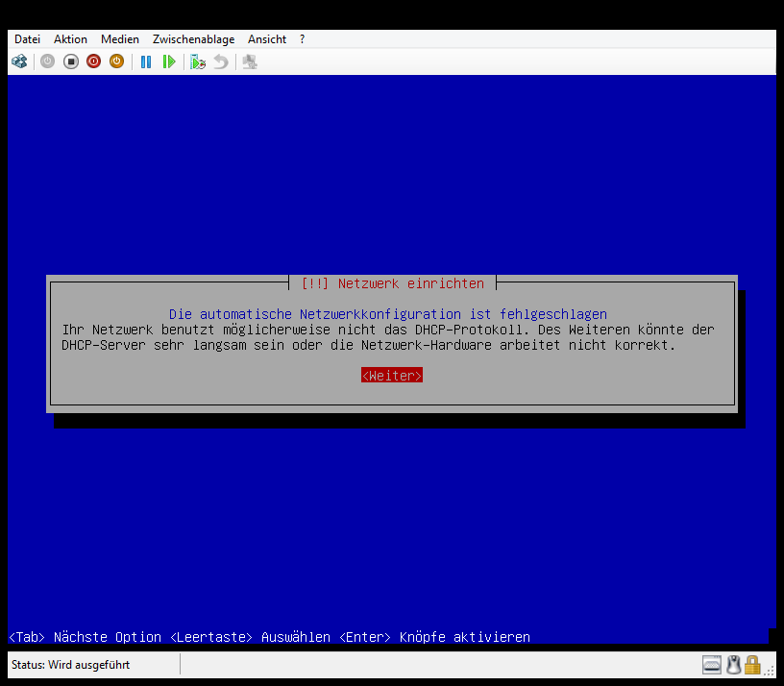Click the greyed-out Start power icon
784x686 pixels.
pos(47,61)
